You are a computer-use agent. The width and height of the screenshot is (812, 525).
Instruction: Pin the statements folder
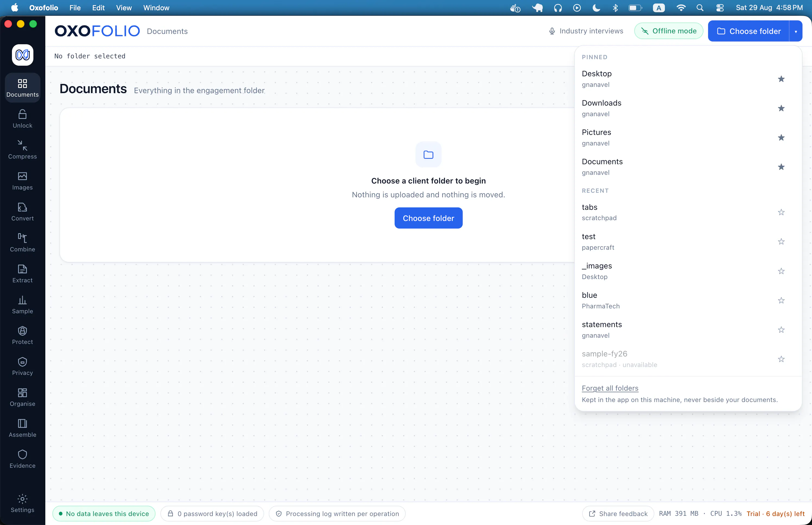[781, 330]
